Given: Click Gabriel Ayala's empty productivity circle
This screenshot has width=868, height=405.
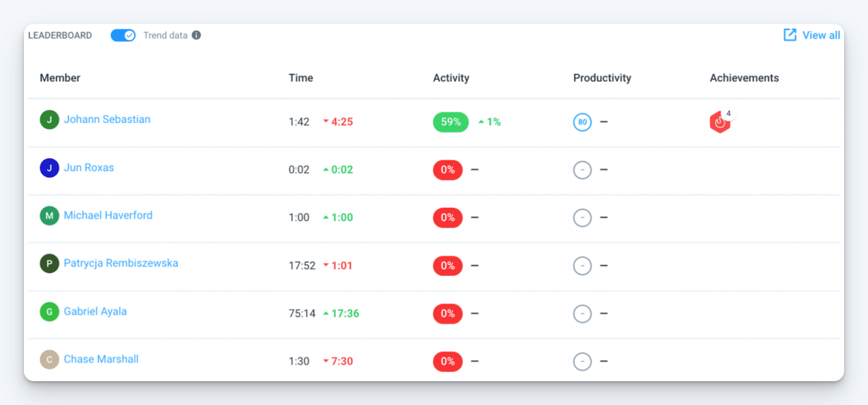Looking at the screenshot, I should pyautogui.click(x=582, y=313).
